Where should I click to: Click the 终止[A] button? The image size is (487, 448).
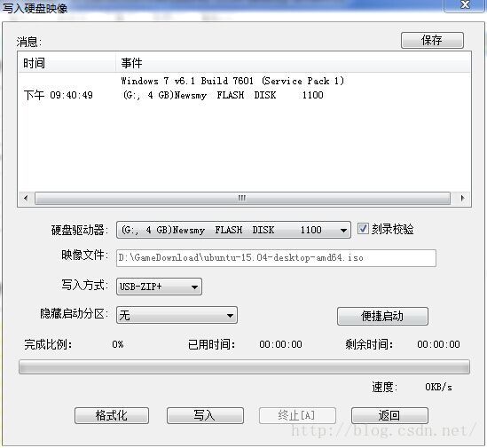tap(297, 415)
